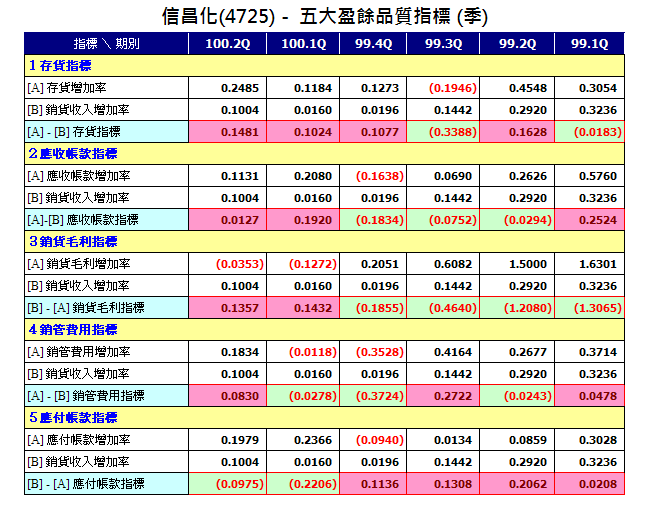Click the red value (0.0940) in payables row
This screenshot has height=517, width=649.
point(380,440)
